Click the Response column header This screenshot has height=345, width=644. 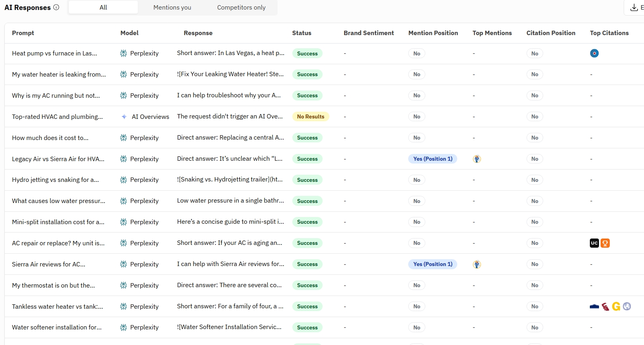pos(198,33)
